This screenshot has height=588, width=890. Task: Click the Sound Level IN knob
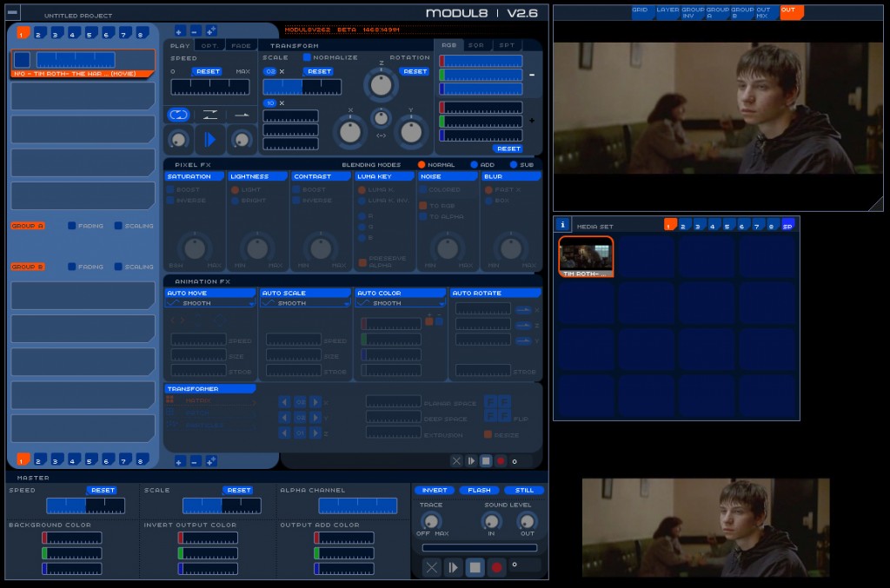[x=491, y=520]
